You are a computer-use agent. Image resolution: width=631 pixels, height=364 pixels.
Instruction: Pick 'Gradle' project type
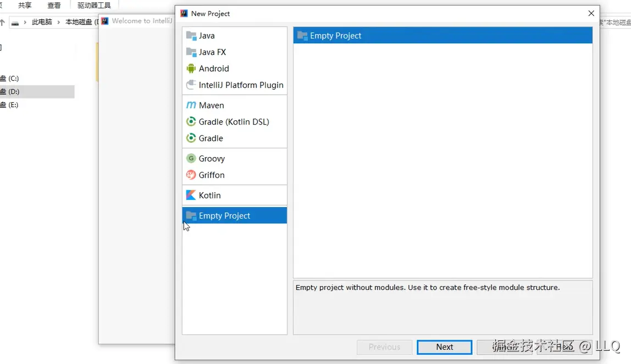coord(211,138)
